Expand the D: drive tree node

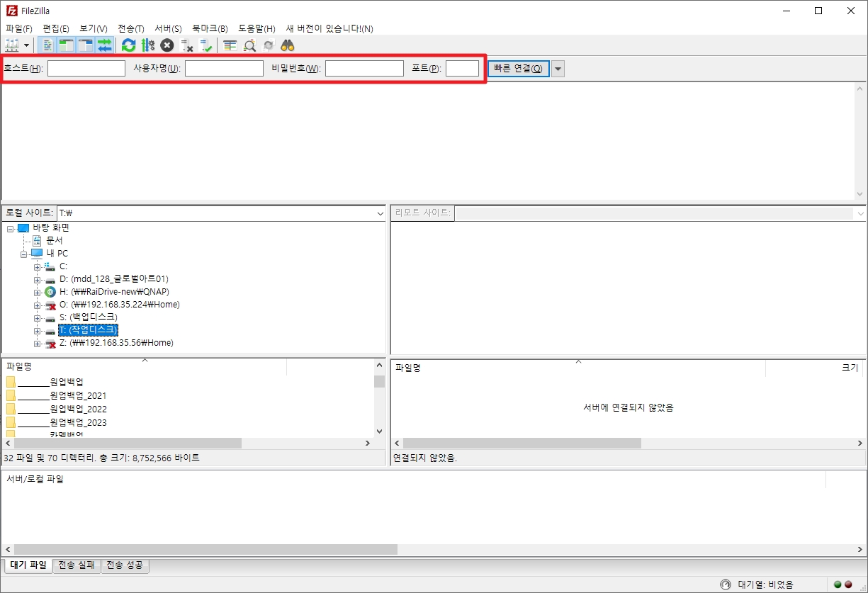[x=38, y=279]
